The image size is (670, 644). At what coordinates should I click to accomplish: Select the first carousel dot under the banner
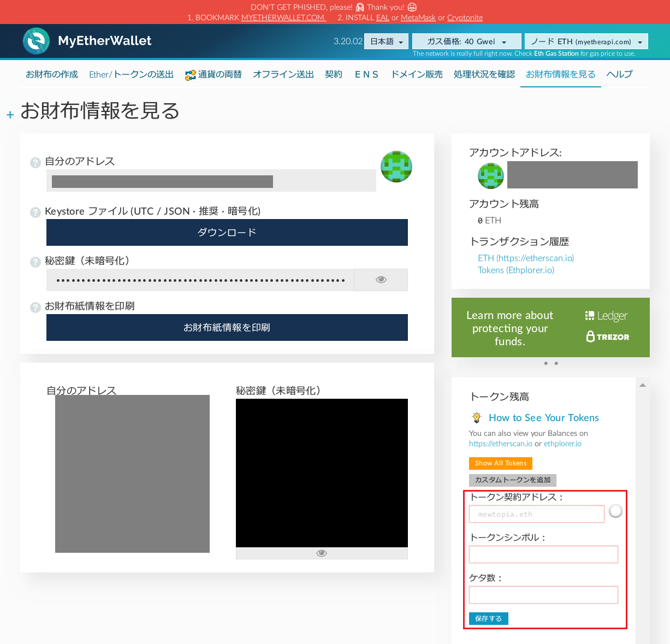(546, 363)
